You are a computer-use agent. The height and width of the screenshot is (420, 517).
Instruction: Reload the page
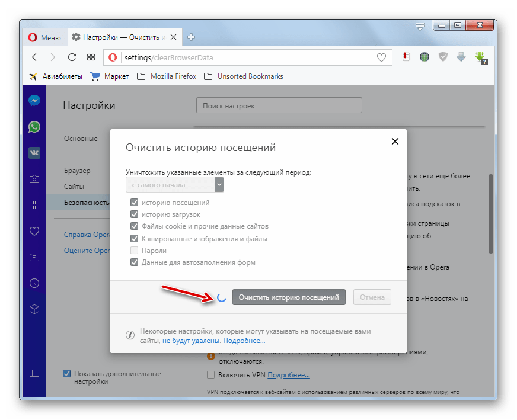click(72, 57)
